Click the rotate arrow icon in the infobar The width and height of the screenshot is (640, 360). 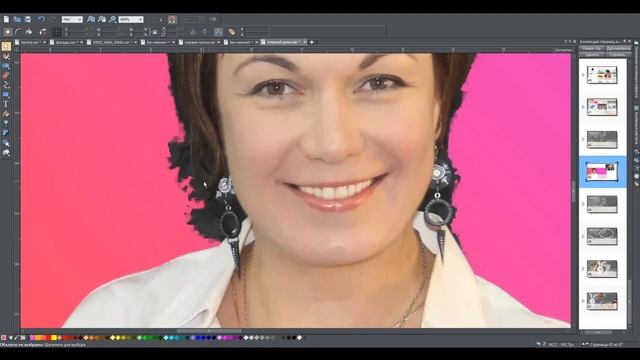tap(42, 31)
